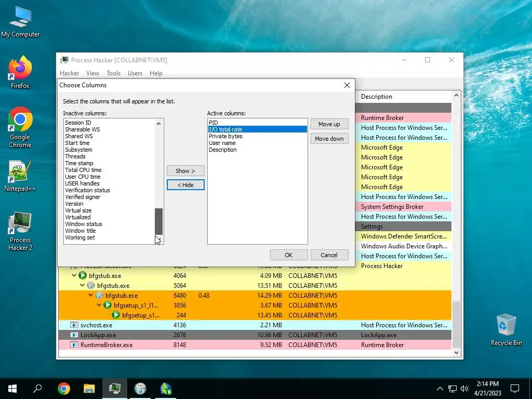Select Shareable WS in inactive columns
The image size is (532, 399).
pyautogui.click(x=109, y=129)
